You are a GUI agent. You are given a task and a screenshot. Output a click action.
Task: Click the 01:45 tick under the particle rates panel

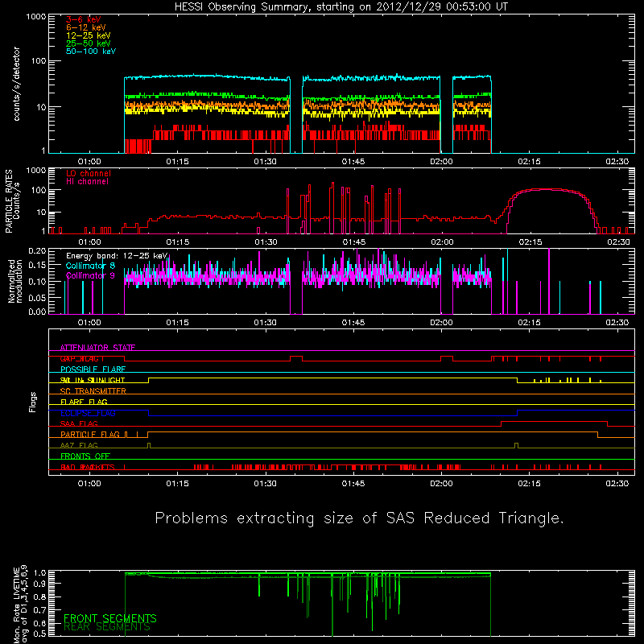click(x=354, y=242)
